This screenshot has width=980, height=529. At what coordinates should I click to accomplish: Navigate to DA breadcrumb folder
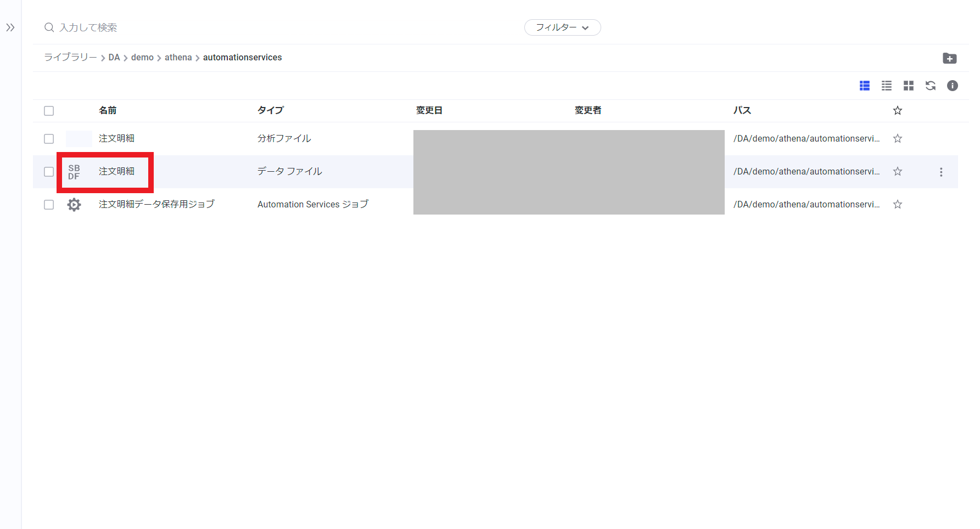click(114, 58)
